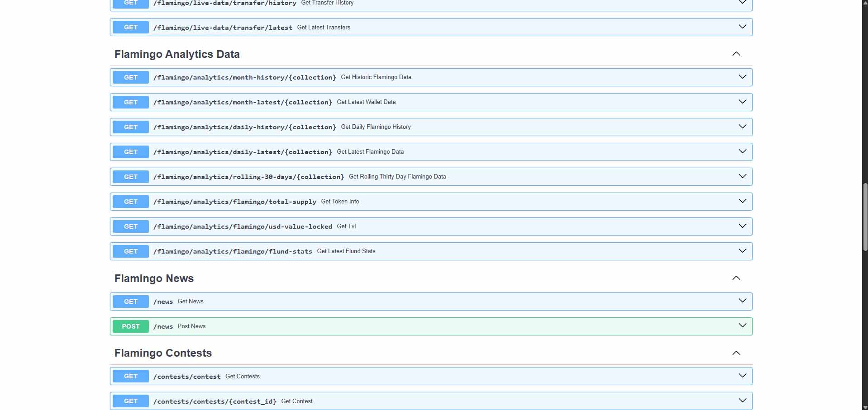Collapse the Flamingo Analytics Data section
This screenshot has height=410, width=868.
click(x=736, y=54)
